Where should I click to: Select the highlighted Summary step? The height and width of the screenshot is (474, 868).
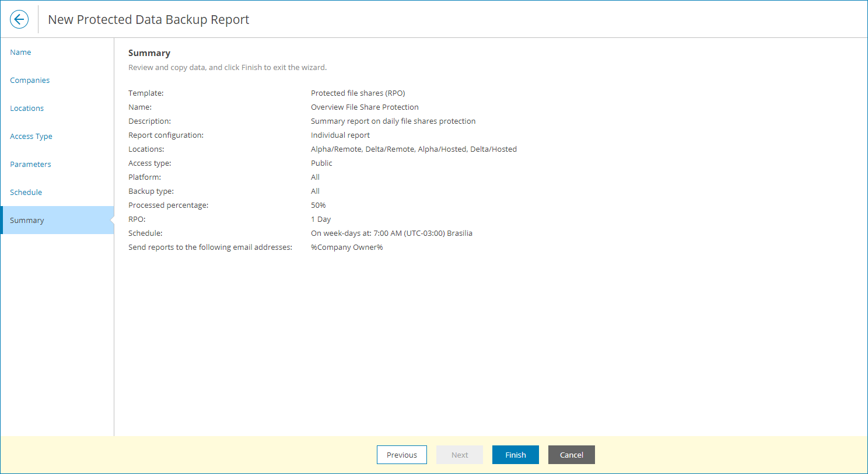click(27, 220)
